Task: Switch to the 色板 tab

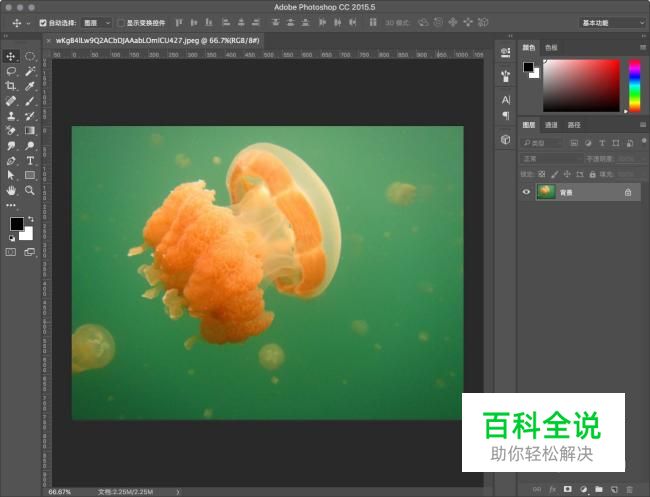Action: (x=551, y=47)
